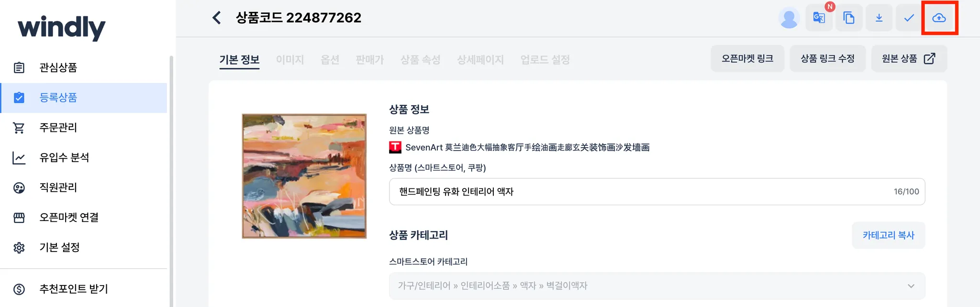Switch to the 판매가 tab
Screen dimensions: 980x307
(x=370, y=60)
